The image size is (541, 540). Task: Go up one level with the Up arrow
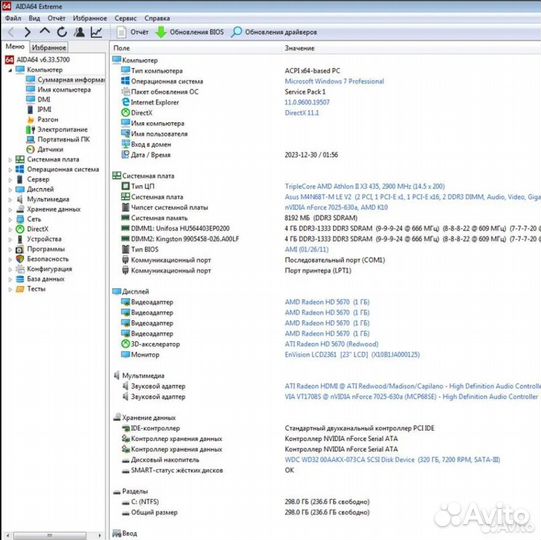pos(45,32)
